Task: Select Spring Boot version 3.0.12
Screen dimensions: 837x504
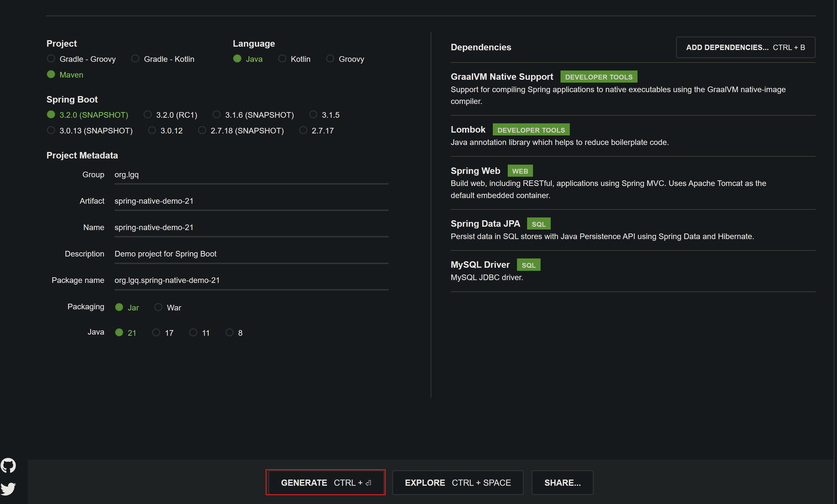Action: coord(166,130)
